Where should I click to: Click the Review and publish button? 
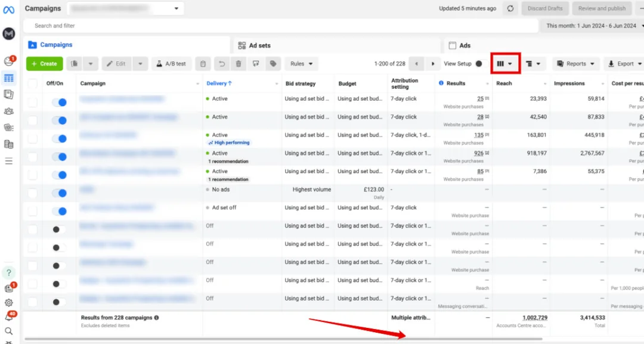(602, 8)
